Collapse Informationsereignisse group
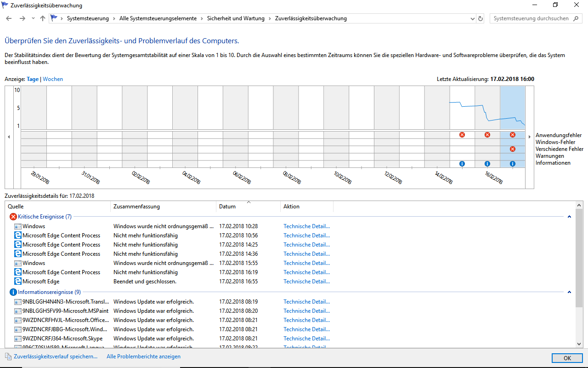 (569, 292)
